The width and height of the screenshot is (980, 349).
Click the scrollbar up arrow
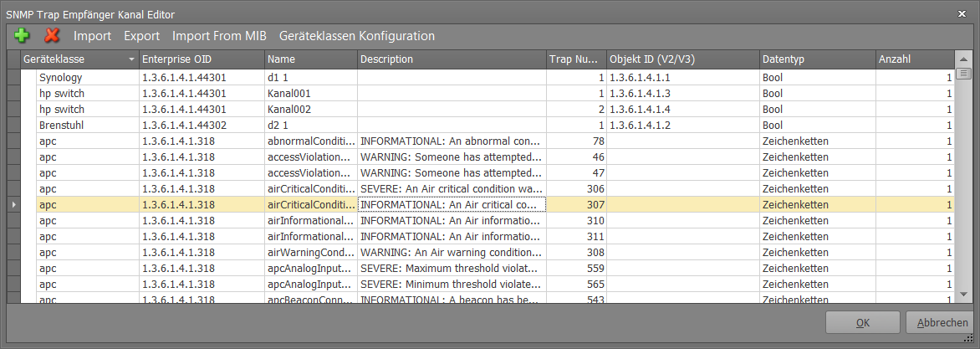click(963, 59)
